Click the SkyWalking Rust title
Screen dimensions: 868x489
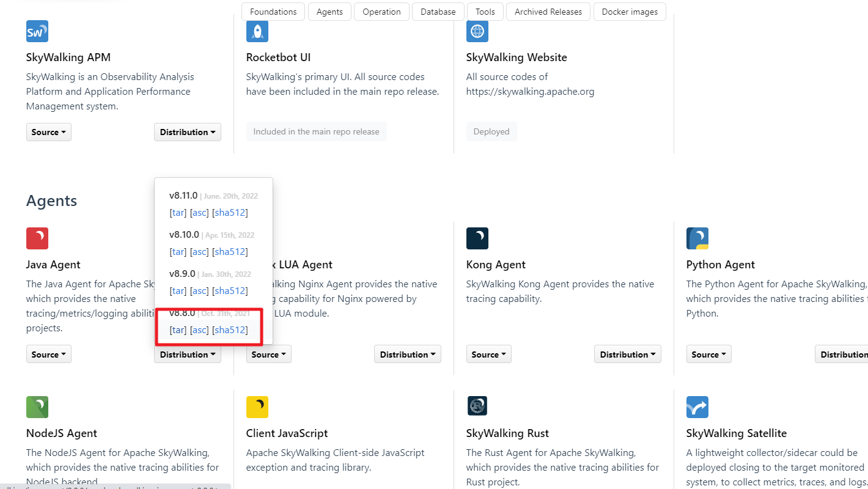click(x=507, y=433)
